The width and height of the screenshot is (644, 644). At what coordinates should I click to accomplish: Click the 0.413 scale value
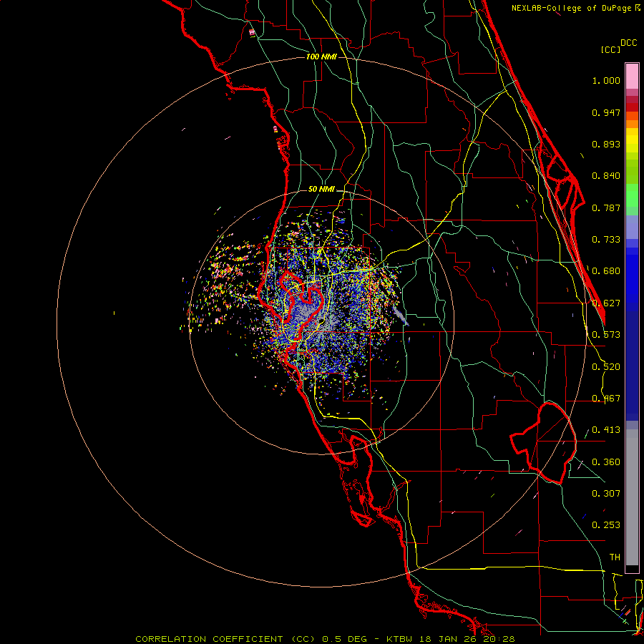click(x=606, y=430)
